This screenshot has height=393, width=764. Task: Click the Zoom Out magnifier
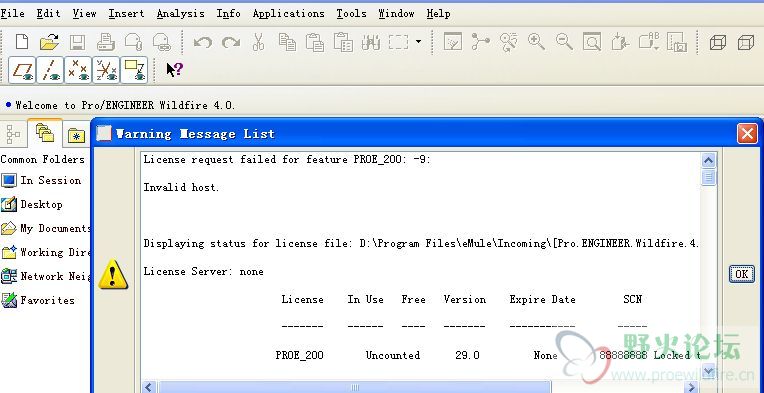[x=564, y=42]
